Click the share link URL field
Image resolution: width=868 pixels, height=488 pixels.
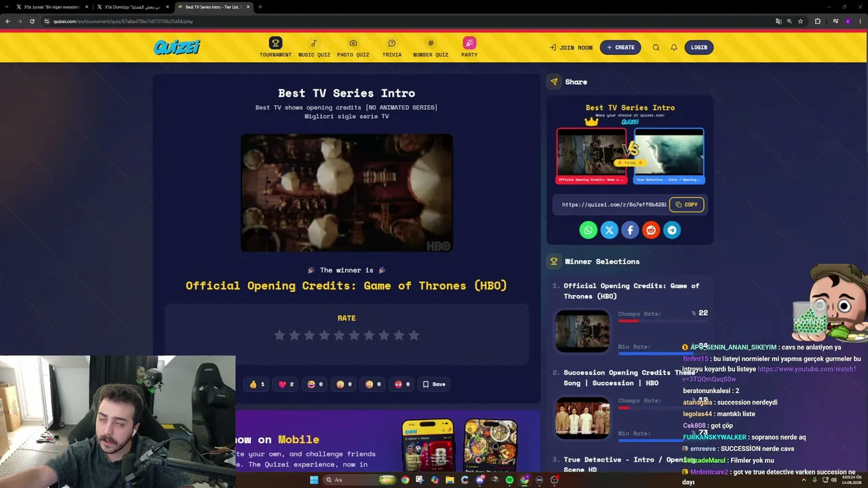(x=614, y=205)
